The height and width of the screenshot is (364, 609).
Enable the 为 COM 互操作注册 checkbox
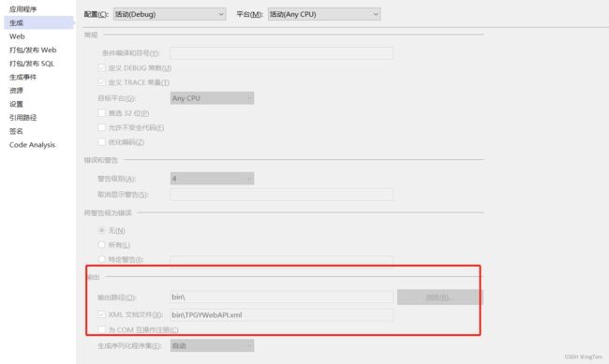102,329
